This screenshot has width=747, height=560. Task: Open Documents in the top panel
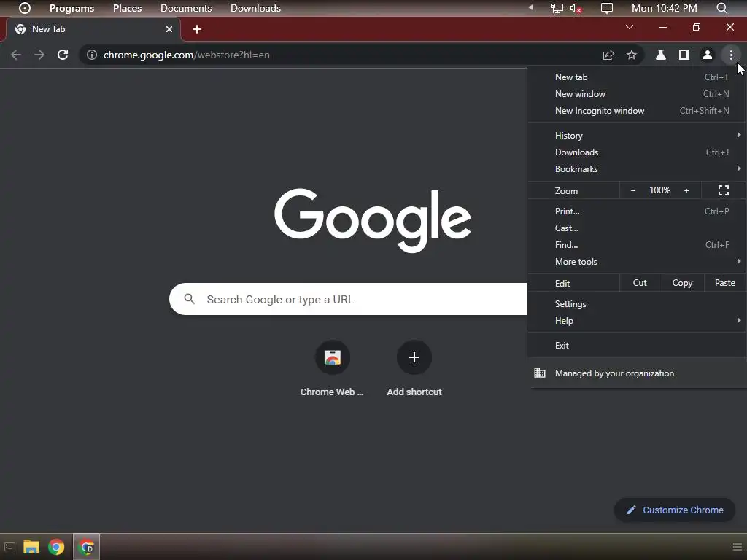[186, 8]
